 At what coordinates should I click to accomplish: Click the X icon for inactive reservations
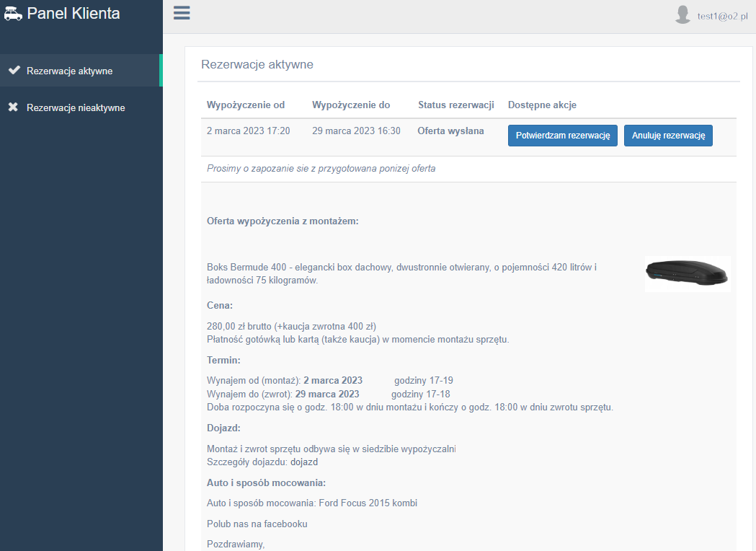(x=13, y=107)
